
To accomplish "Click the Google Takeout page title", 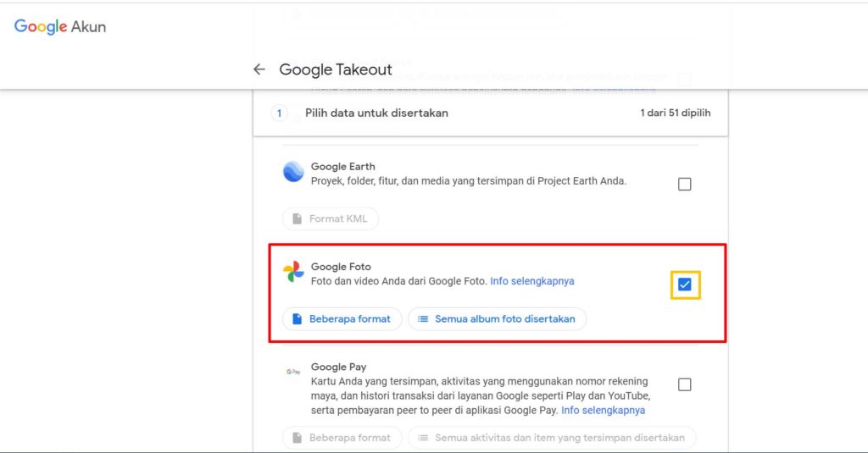I will 336,69.
